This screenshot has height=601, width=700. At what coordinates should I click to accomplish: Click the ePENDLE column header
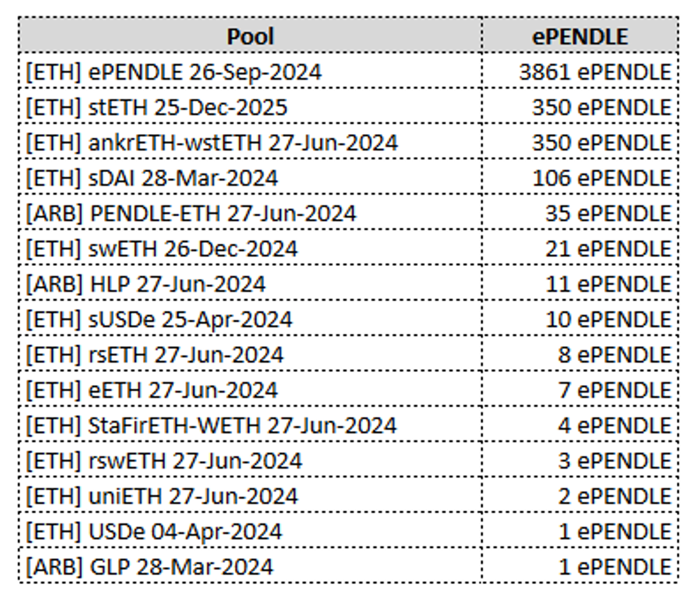(580, 36)
